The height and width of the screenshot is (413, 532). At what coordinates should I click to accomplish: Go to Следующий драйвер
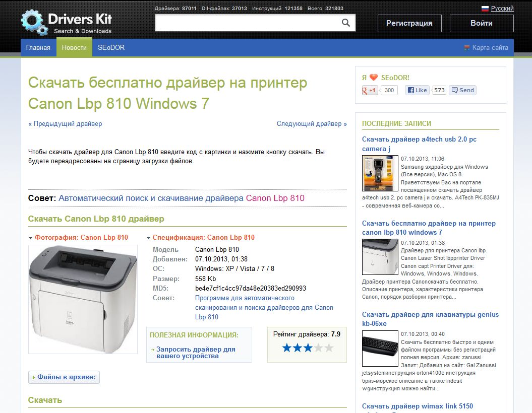[x=312, y=124]
